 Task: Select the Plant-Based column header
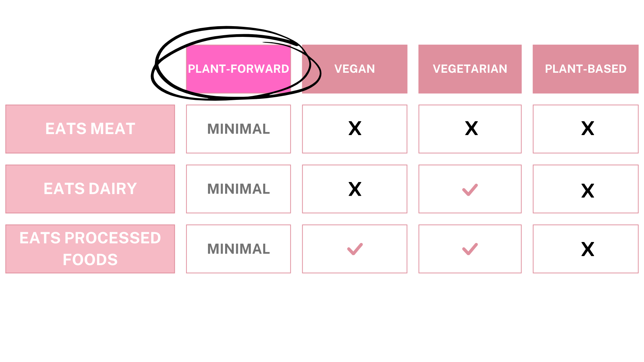point(586,69)
